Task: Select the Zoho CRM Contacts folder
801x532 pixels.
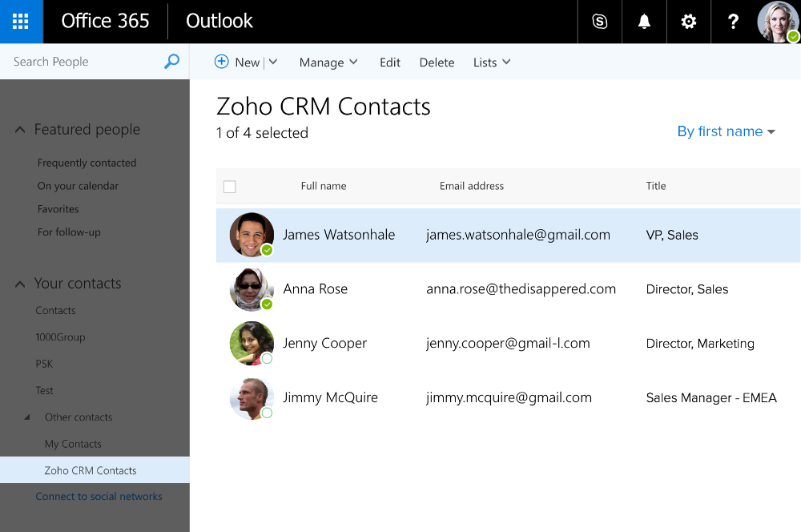Action: [95, 470]
